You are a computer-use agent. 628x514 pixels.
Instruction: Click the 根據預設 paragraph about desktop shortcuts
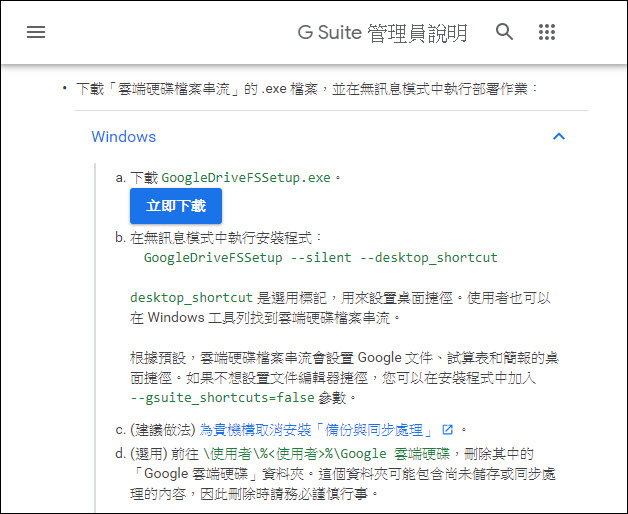344,377
